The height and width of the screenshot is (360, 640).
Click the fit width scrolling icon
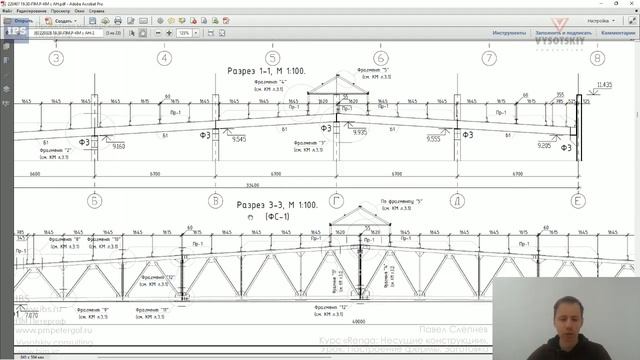pos(211,33)
